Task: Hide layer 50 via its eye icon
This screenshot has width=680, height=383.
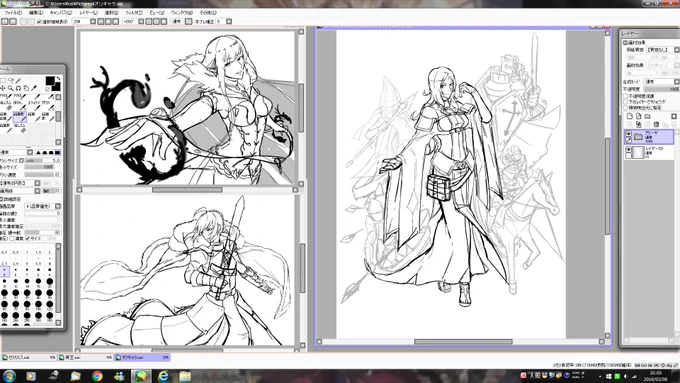Action: 629,150
